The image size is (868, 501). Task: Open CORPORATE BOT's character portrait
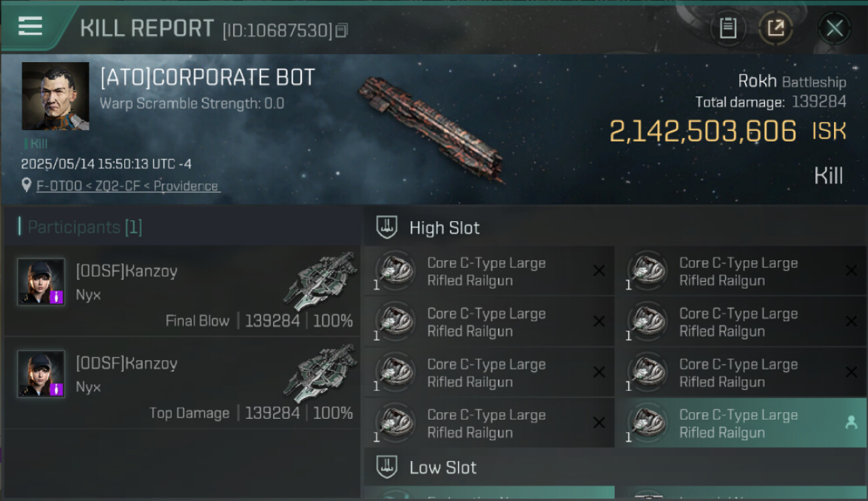pyautogui.click(x=55, y=96)
